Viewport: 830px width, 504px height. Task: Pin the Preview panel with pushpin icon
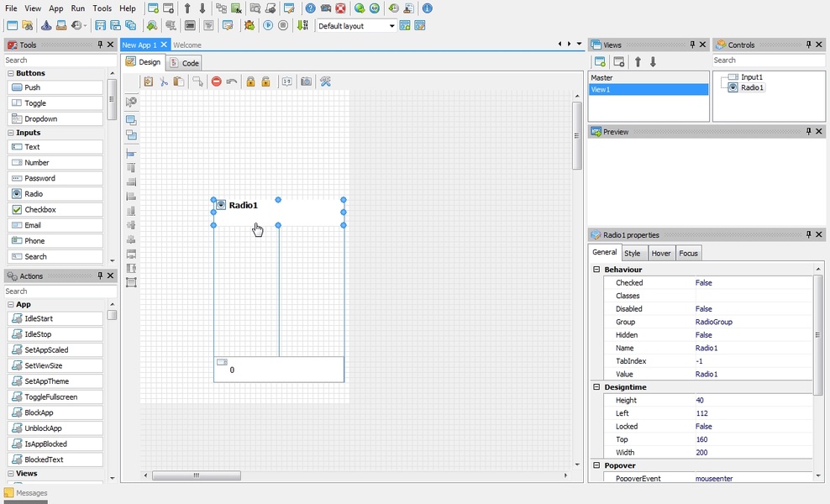click(x=808, y=132)
